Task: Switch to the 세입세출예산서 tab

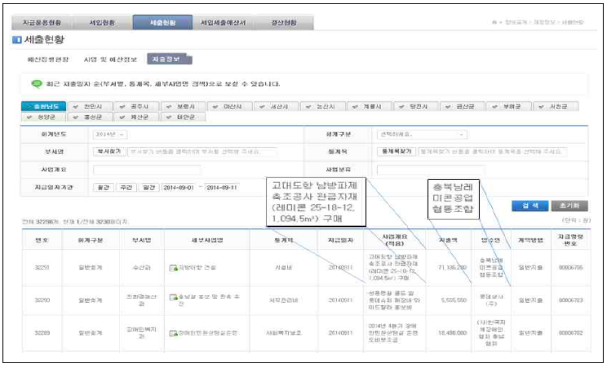Action: (223, 22)
